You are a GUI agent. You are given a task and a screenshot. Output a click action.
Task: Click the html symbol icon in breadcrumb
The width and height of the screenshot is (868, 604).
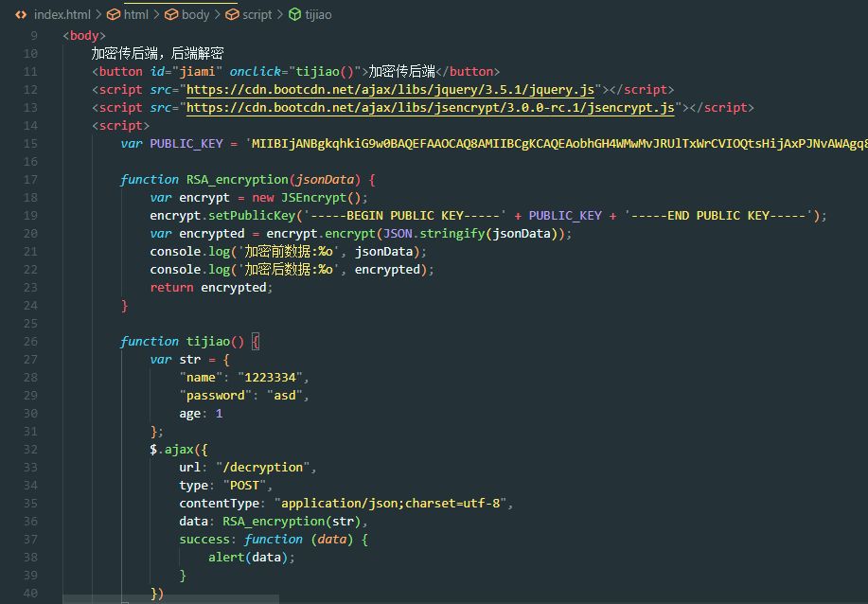(x=114, y=15)
